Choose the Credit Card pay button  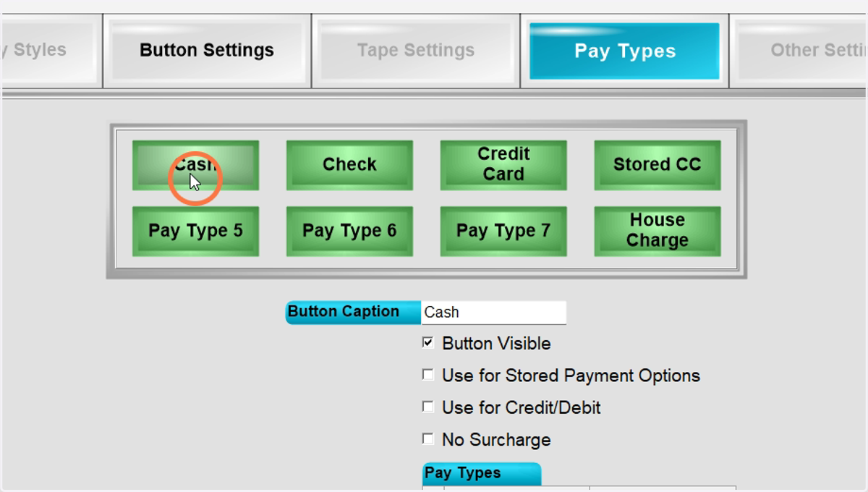[503, 165]
